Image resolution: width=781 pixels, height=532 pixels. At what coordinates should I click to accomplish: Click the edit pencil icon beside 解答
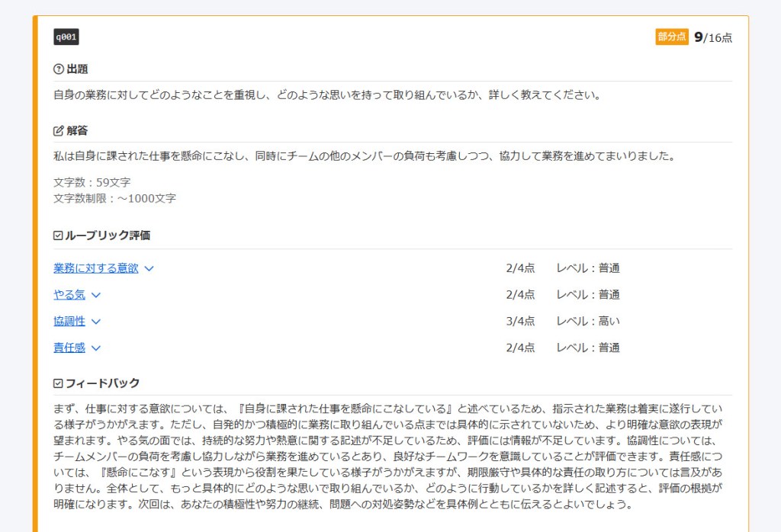tap(59, 130)
